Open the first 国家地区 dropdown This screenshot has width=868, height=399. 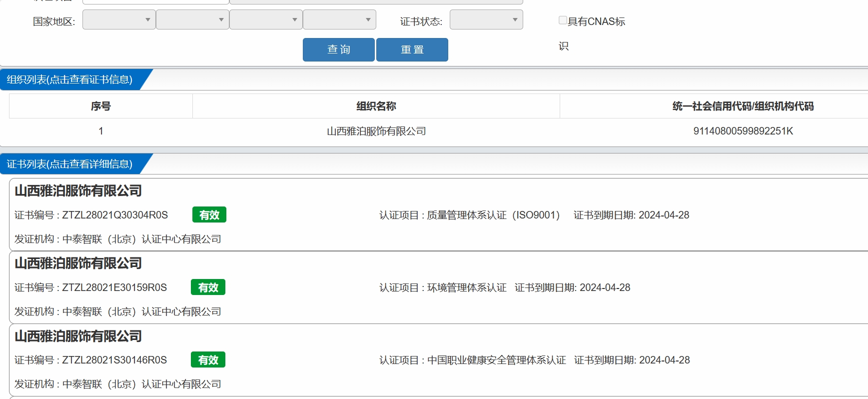coord(119,19)
